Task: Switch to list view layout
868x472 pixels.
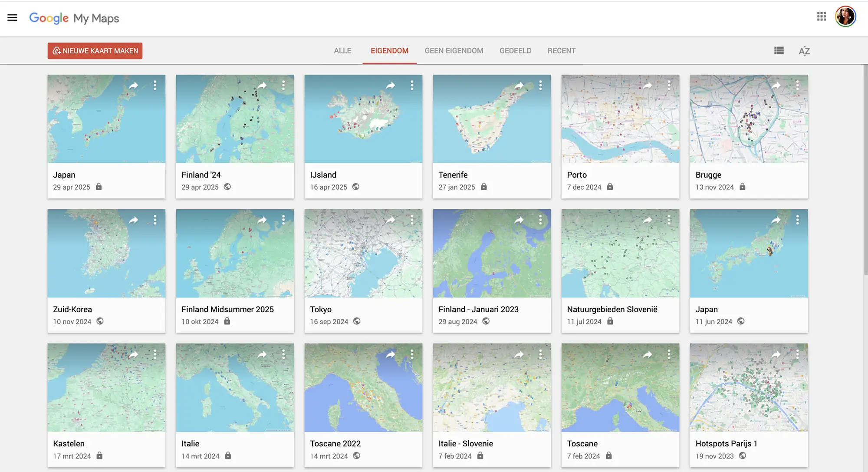Action: 779,51
